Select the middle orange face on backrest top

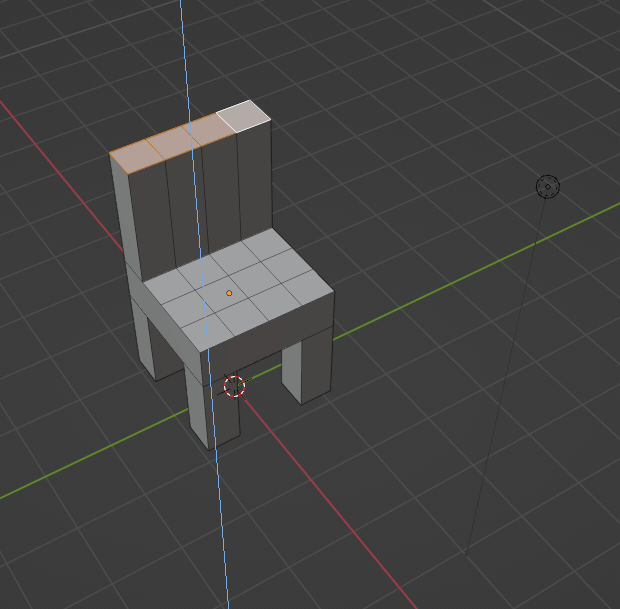(x=173, y=139)
